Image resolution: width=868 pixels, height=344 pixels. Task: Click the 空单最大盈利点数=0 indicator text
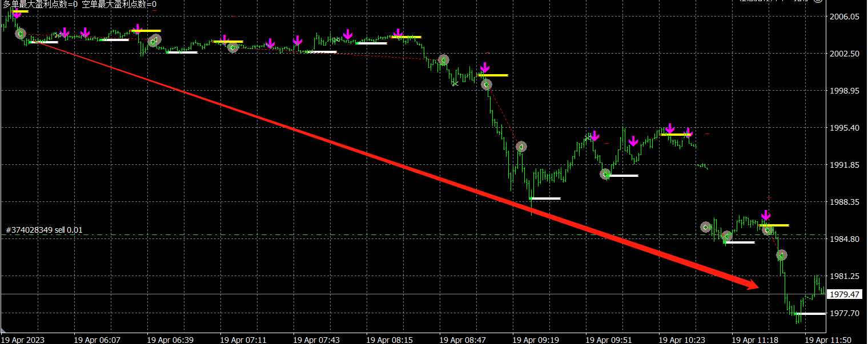[x=119, y=5]
